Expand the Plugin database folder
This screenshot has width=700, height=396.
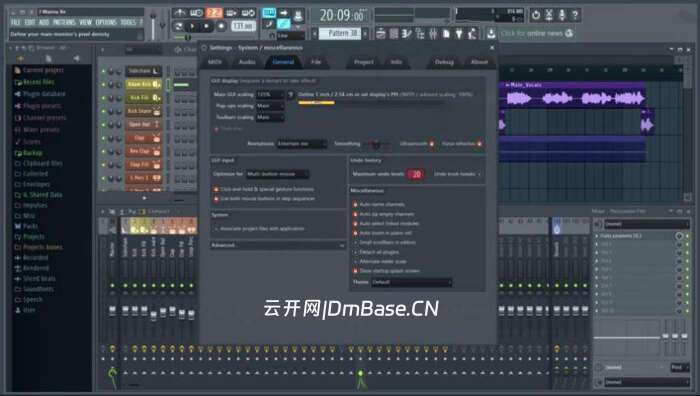coord(40,94)
